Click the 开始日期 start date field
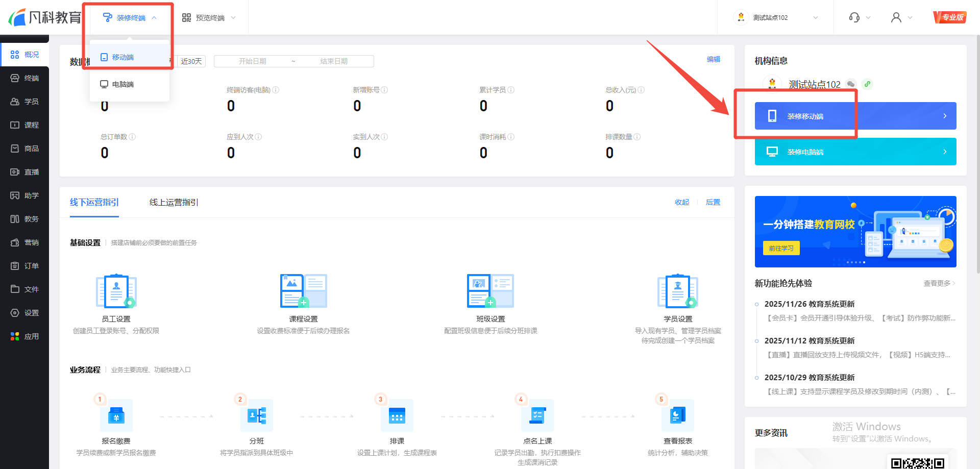980x469 pixels. (253, 61)
